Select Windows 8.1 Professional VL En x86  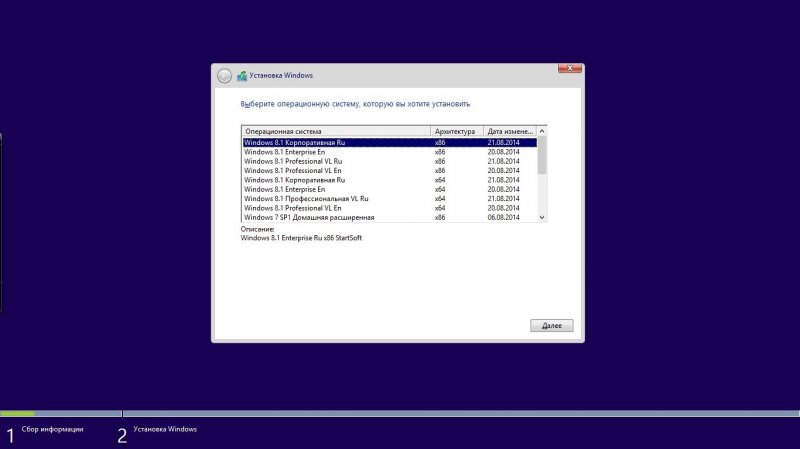[390, 170]
